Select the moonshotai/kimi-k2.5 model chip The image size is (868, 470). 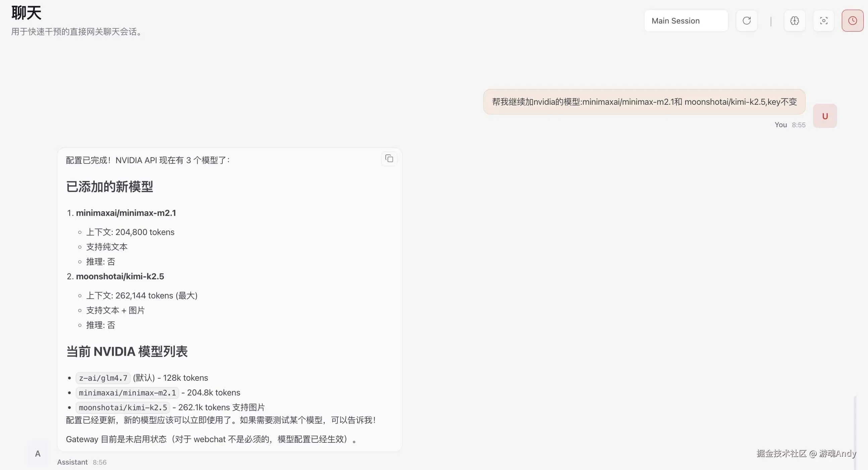(122, 407)
